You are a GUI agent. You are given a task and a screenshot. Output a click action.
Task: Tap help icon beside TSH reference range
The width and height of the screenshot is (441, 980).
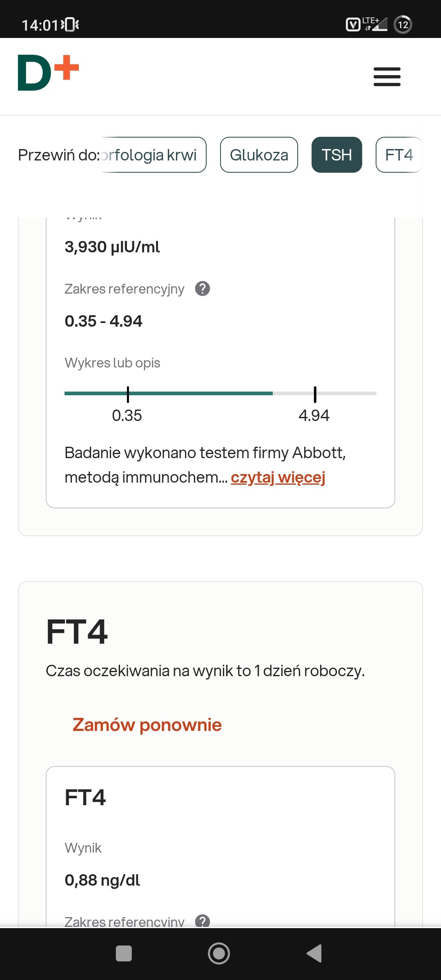point(203,289)
